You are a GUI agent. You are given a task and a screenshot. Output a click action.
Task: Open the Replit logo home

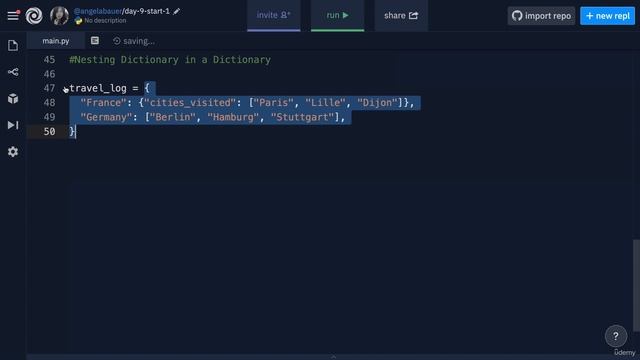[x=34, y=16]
